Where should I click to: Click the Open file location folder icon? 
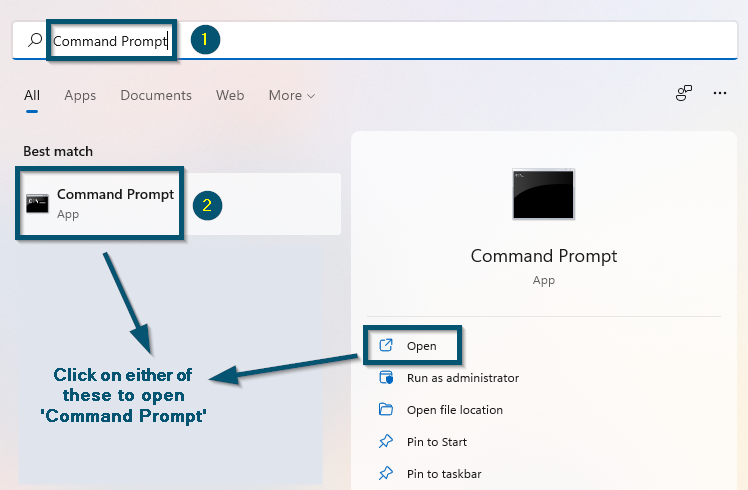click(386, 409)
